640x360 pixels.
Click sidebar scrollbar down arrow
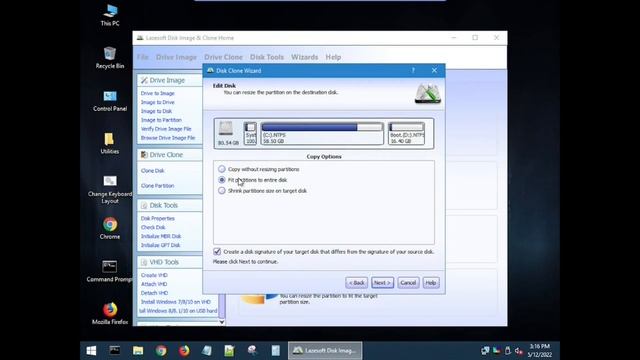pyautogui.click(x=222, y=322)
